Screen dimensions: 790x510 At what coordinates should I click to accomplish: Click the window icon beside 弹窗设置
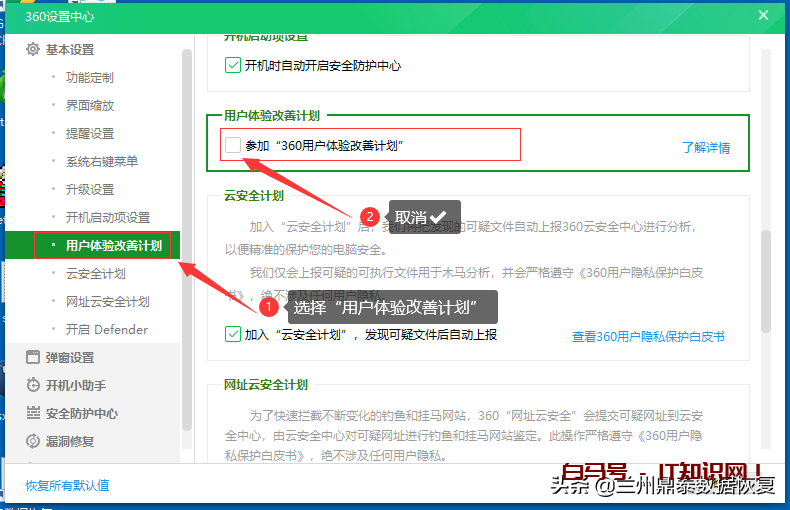pyautogui.click(x=33, y=357)
